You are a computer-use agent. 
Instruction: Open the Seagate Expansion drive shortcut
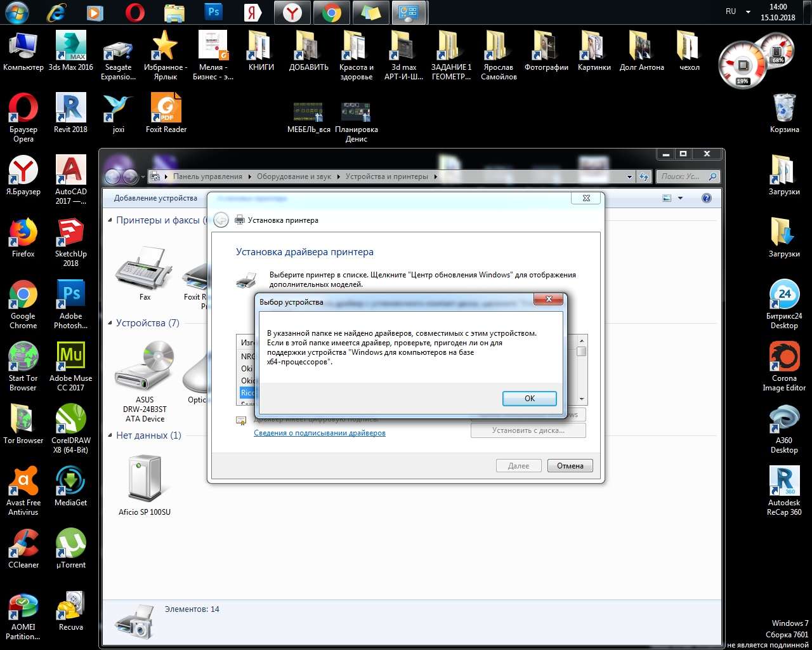[119, 57]
